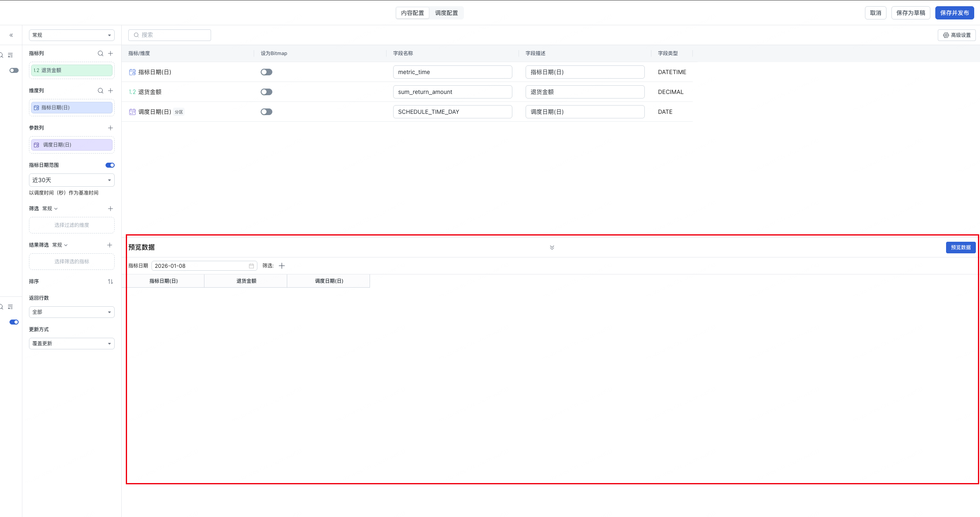The image size is (980, 517).
Task: Click the search icon in 指标列 header
Action: click(100, 53)
